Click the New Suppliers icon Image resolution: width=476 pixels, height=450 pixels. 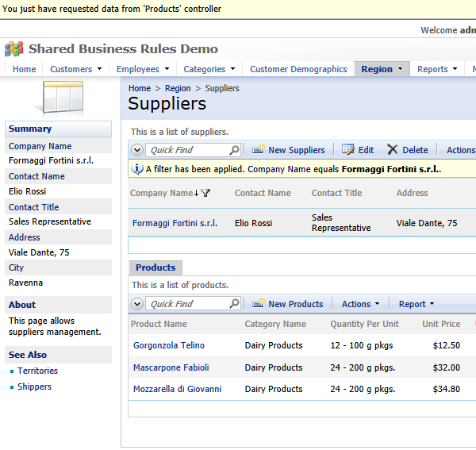pos(259,150)
